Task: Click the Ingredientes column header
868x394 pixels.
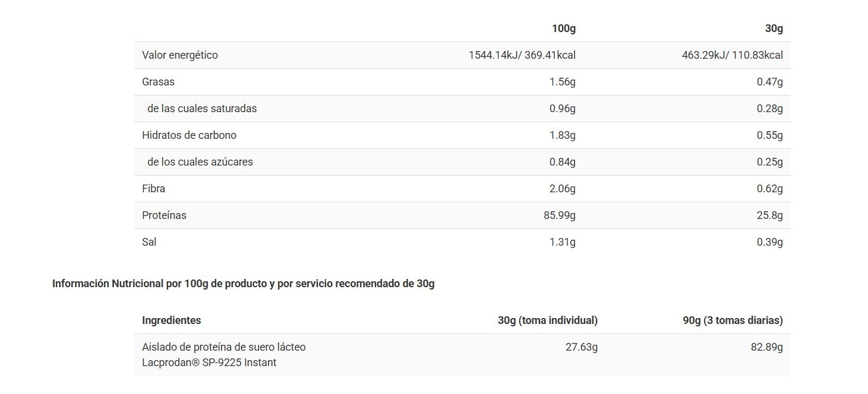Action: click(x=171, y=320)
